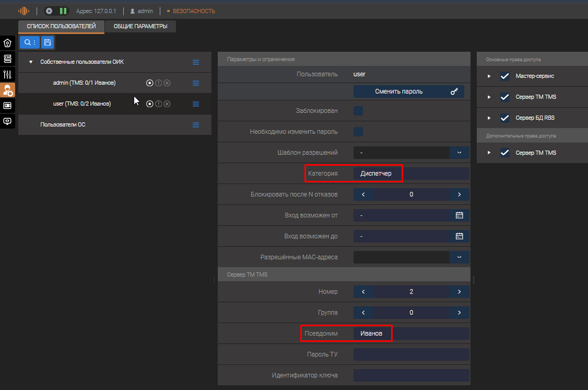Switch to the 'Общие параметры' tab
This screenshot has height=390, width=588.
[140, 26]
